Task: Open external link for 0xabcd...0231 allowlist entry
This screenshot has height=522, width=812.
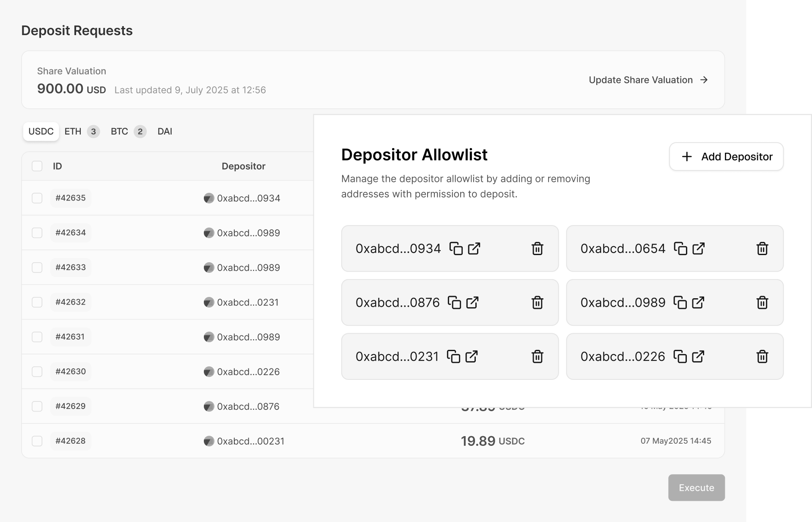Action: (x=472, y=357)
